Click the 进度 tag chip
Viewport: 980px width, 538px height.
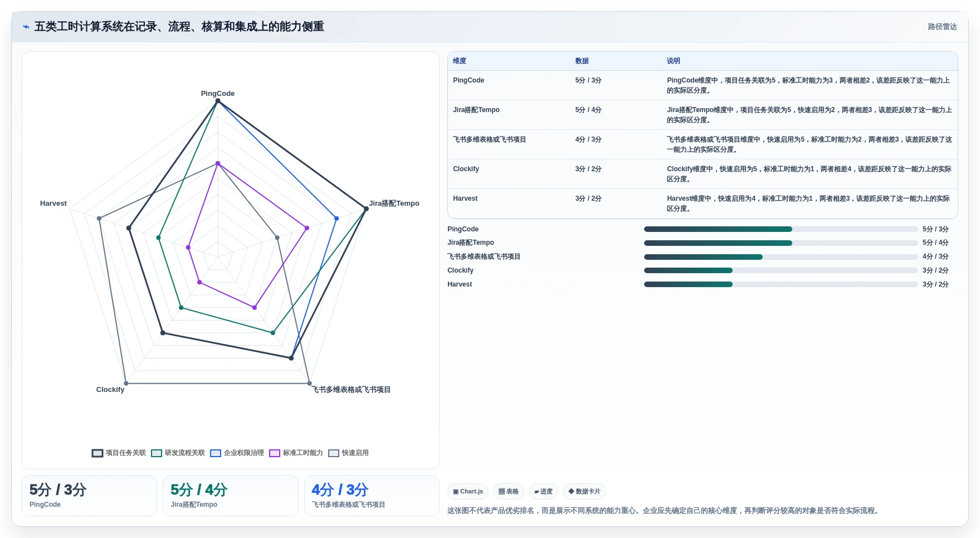(543, 491)
